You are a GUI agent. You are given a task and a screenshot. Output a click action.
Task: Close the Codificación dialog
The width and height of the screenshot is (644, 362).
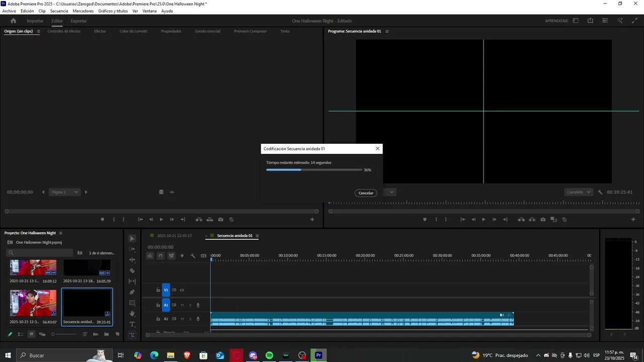coord(377,149)
